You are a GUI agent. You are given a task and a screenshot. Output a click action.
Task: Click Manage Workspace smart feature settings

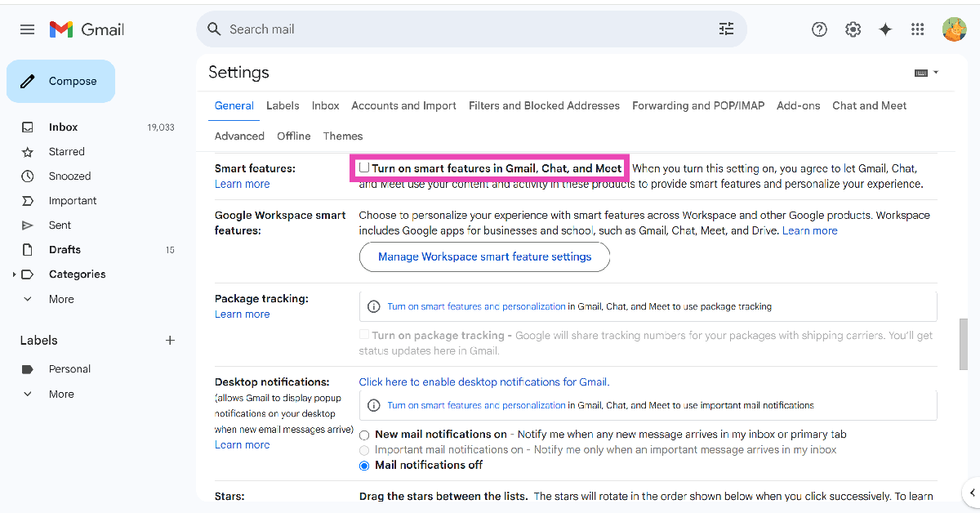point(484,256)
